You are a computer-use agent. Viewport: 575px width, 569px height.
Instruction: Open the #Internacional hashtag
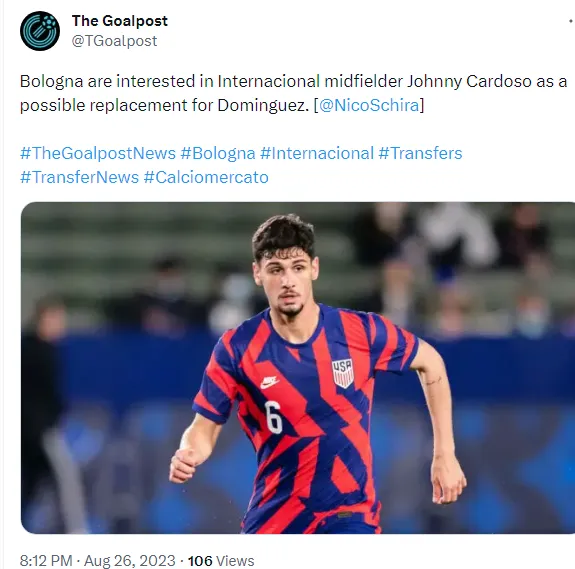[x=317, y=153]
